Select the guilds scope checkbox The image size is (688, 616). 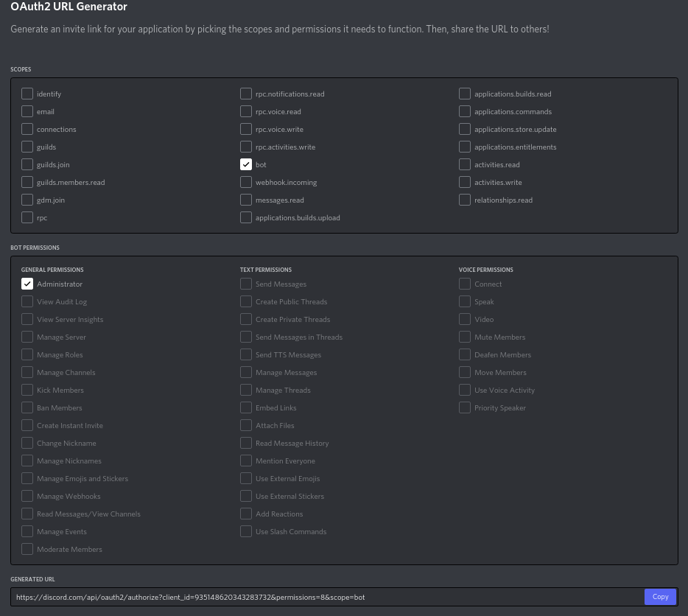coord(27,147)
